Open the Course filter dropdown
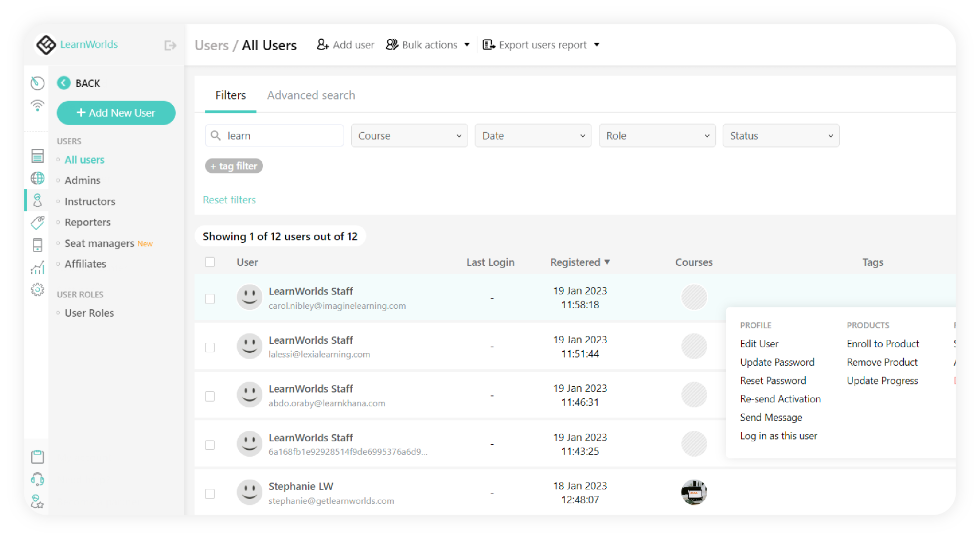The width and height of the screenshot is (980, 539). pyautogui.click(x=409, y=135)
